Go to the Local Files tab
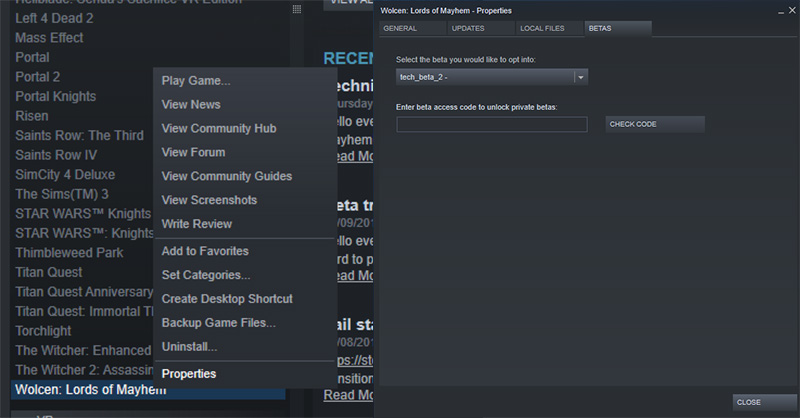The width and height of the screenshot is (800, 418). point(543,28)
